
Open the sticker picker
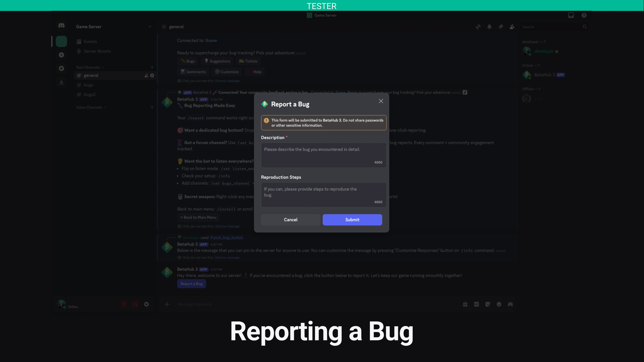488,304
